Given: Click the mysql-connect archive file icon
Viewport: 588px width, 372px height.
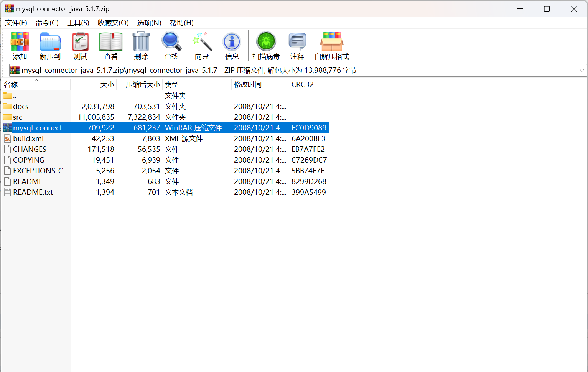Looking at the screenshot, I should click(x=8, y=128).
